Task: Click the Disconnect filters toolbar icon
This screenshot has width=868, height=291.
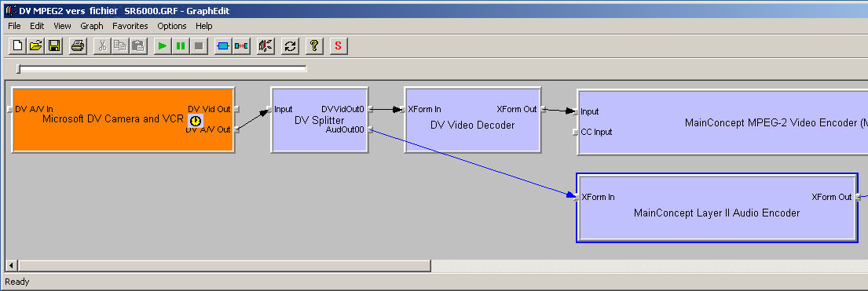Action: [x=241, y=46]
